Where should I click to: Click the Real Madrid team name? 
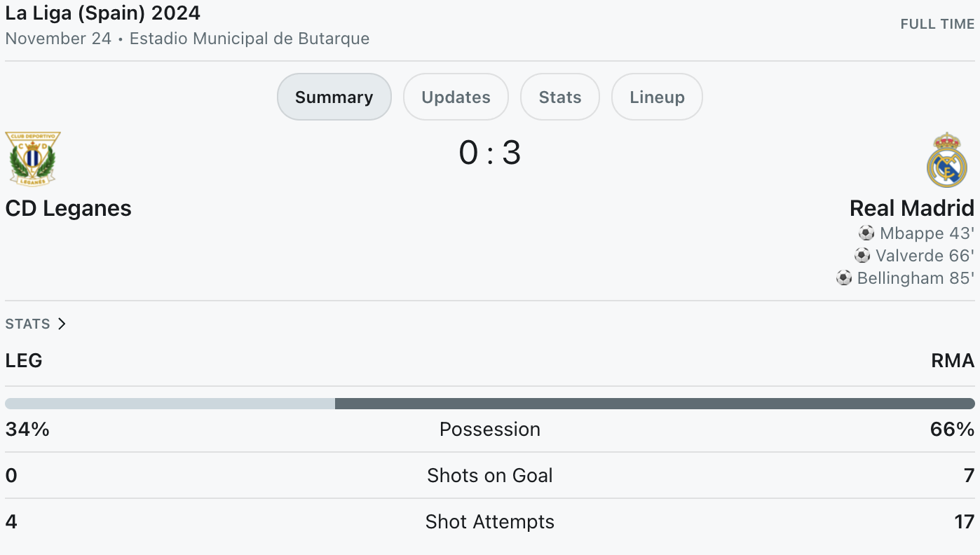point(912,208)
